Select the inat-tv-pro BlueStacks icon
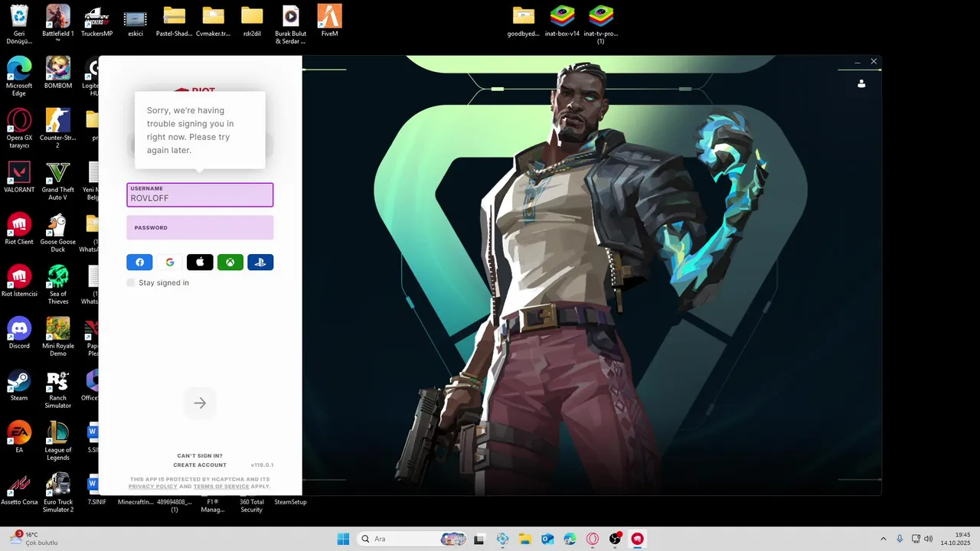Screen dimensions: 980x551 point(601,25)
